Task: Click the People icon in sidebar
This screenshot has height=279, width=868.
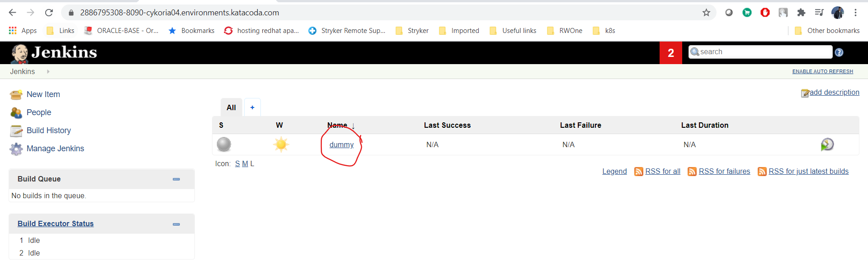Action: click(16, 112)
